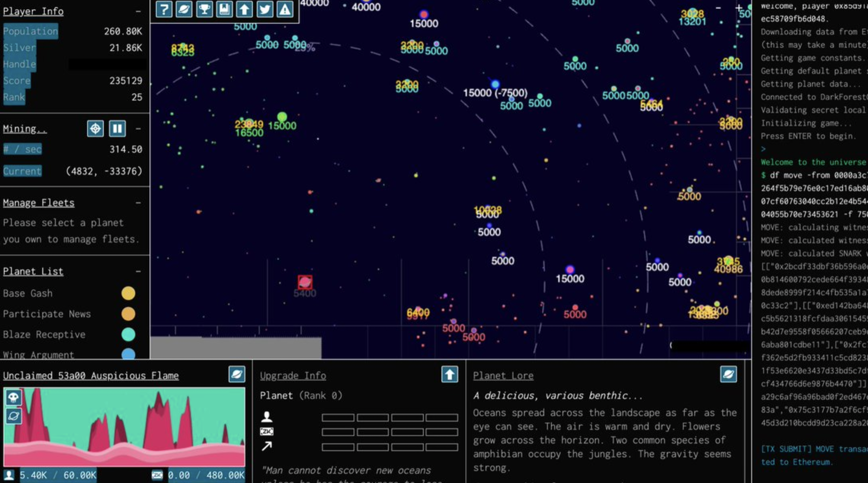Image resolution: width=868 pixels, height=483 pixels.
Task: Click Rank value 25
Action: pyautogui.click(x=137, y=97)
